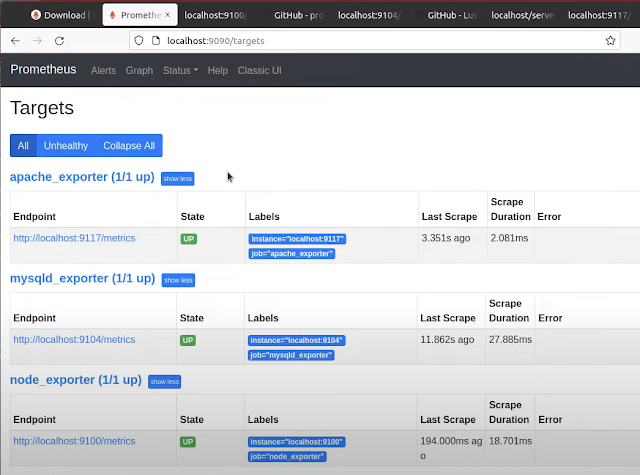
Task: Click the instance="localhost:9104" label
Action: point(296,340)
